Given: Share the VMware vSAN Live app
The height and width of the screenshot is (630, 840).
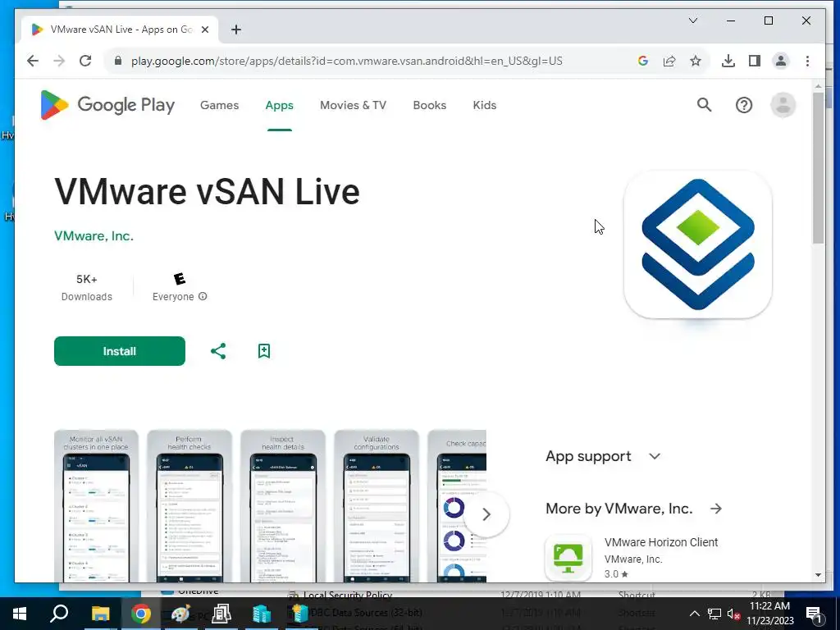Looking at the screenshot, I should click(218, 351).
